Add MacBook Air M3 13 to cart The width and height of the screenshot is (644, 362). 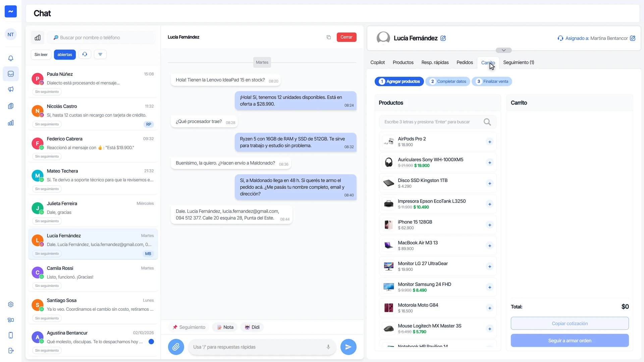pos(490,246)
